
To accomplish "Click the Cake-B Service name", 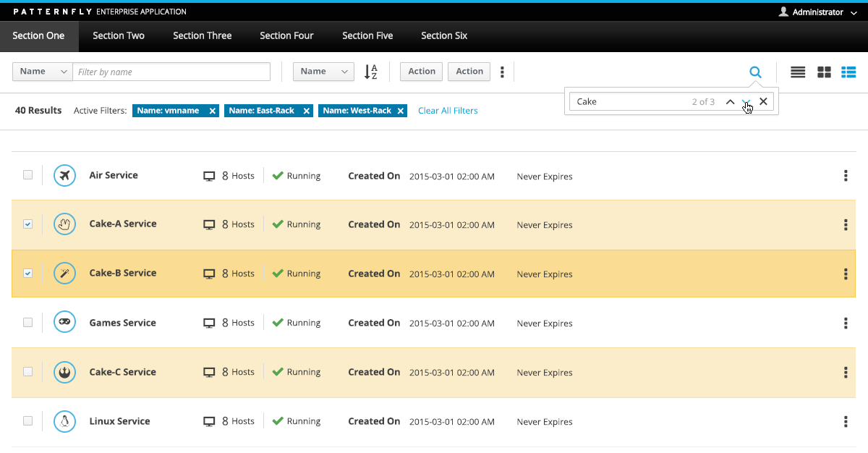I will point(123,274).
